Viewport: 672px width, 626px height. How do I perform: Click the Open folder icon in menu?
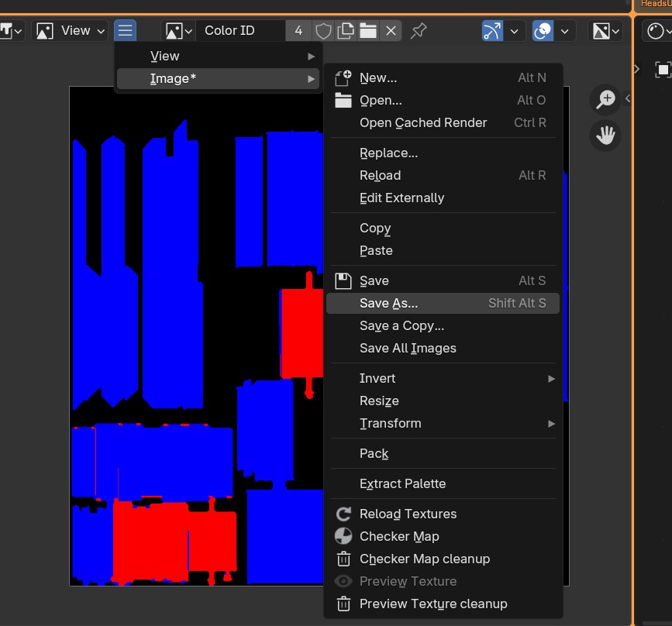click(x=343, y=100)
